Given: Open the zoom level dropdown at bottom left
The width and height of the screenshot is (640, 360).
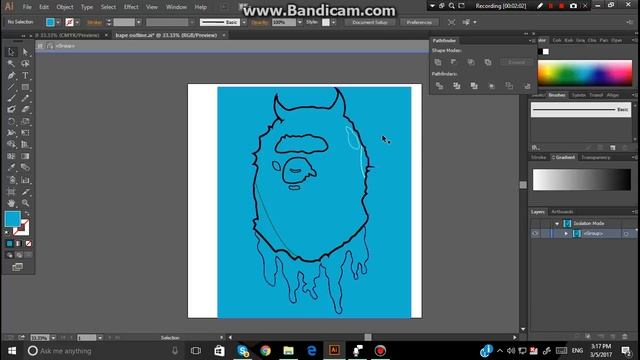Looking at the screenshot, I should pos(53,338).
